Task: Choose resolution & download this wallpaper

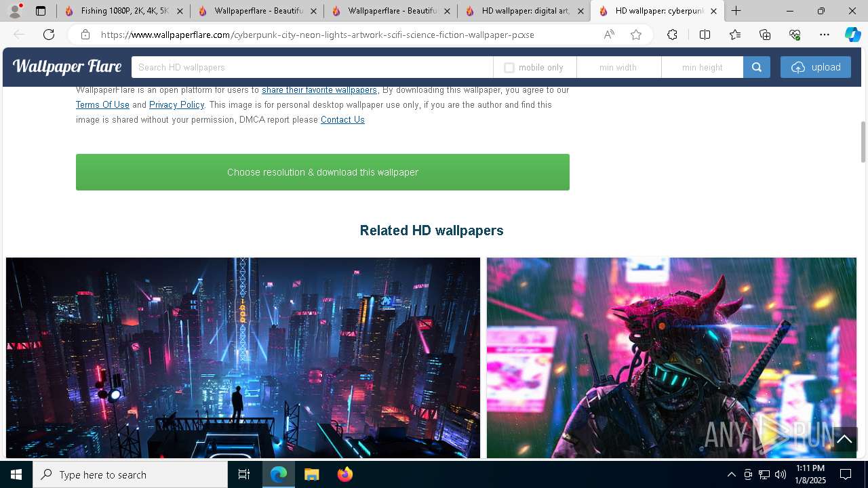Action: point(323,172)
